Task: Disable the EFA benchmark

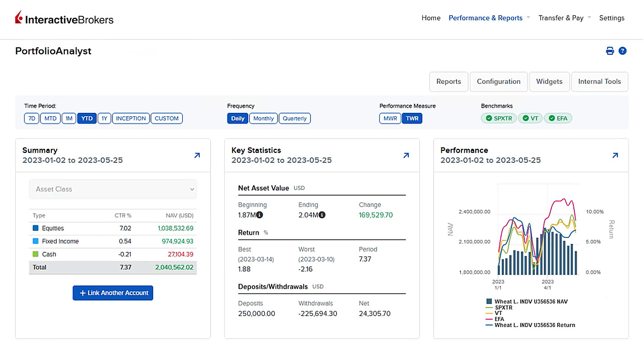Action: pyautogui.click(x=558, y=118)
